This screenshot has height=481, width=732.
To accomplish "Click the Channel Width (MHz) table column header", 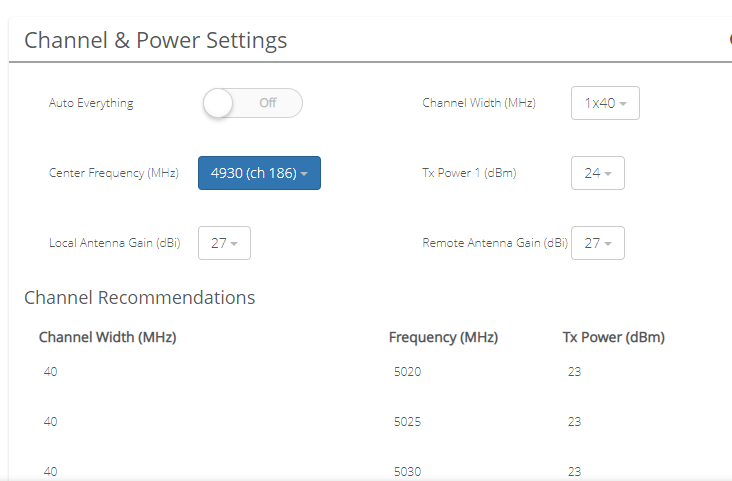I will pyautogui.click(x=107, y=337).
